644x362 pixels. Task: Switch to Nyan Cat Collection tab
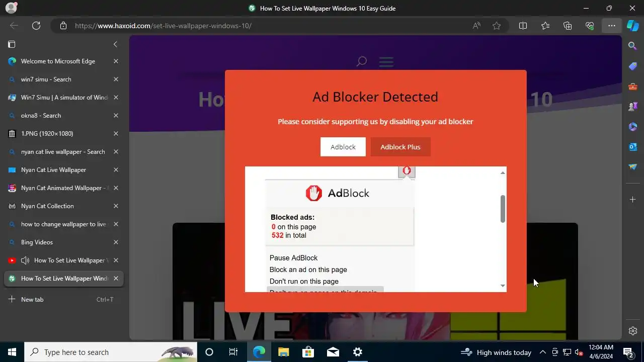[63, 206]
